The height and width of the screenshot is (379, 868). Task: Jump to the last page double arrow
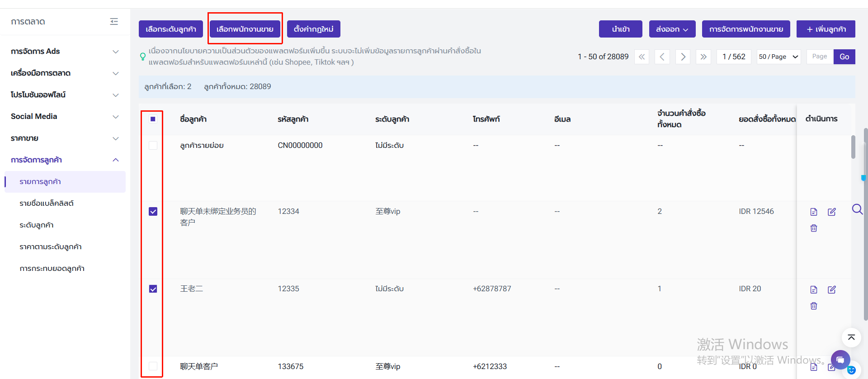703,57
